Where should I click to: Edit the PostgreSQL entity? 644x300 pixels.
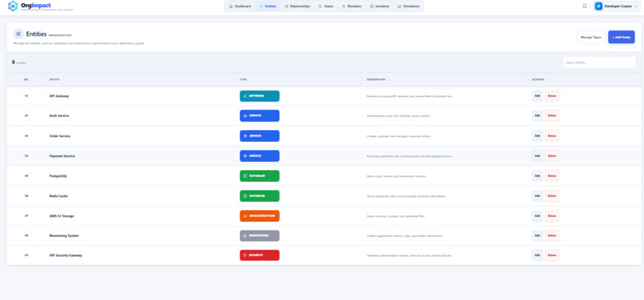coord(537,176)
